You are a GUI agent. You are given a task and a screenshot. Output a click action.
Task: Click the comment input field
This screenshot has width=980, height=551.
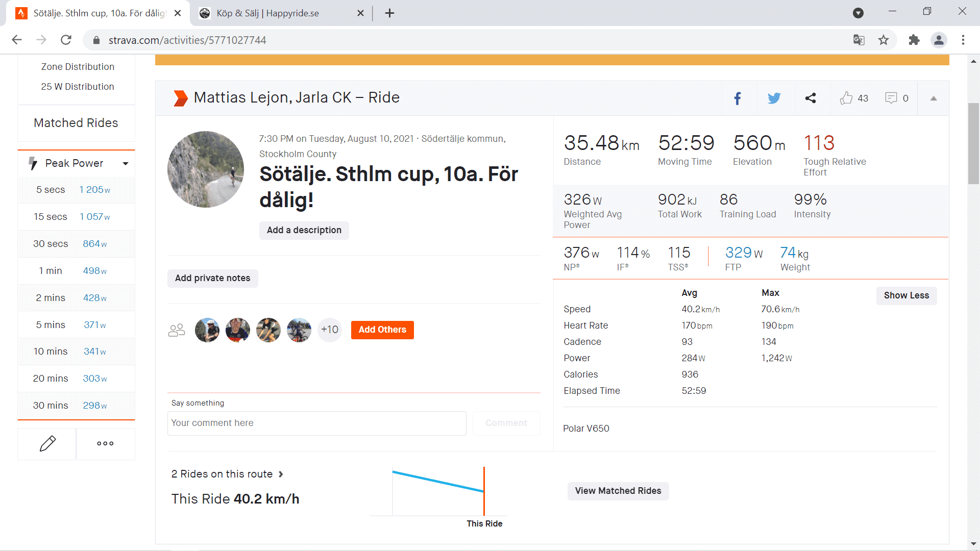point(316,423)
